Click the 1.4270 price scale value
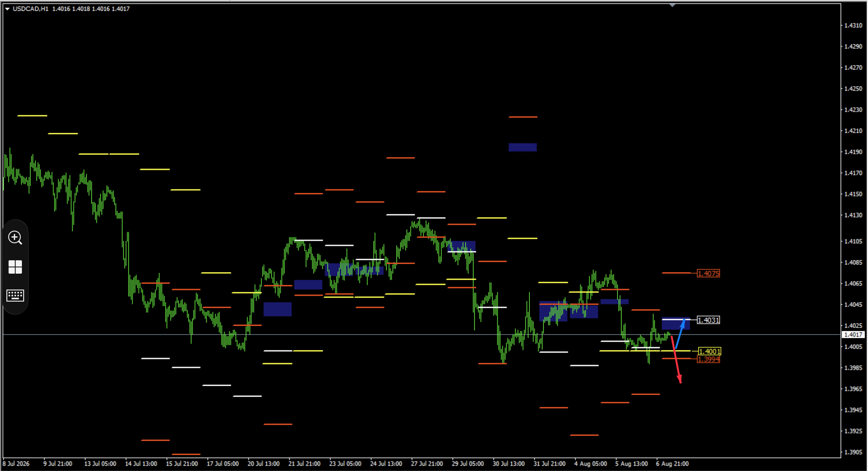The height and width of the screenshot is (471, 868). click(853, 67)
